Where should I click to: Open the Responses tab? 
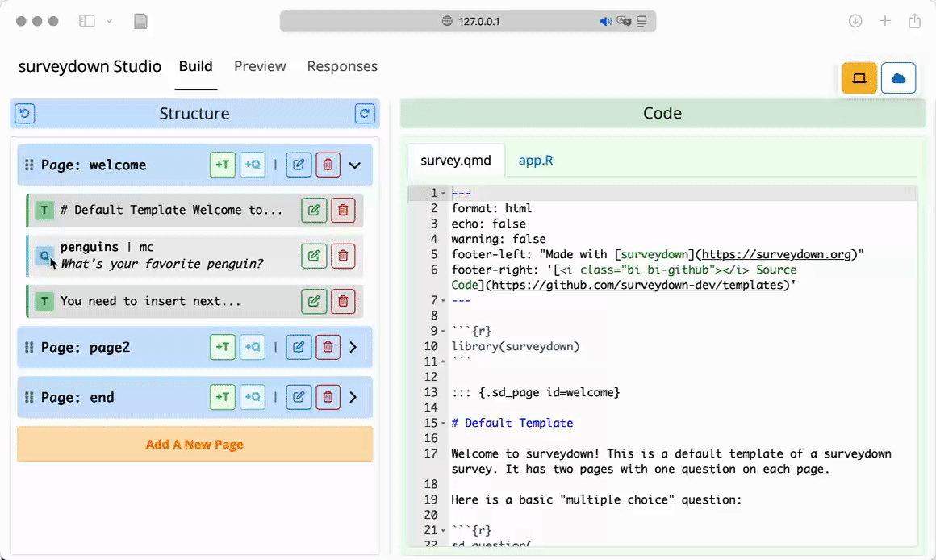(342, 66)
